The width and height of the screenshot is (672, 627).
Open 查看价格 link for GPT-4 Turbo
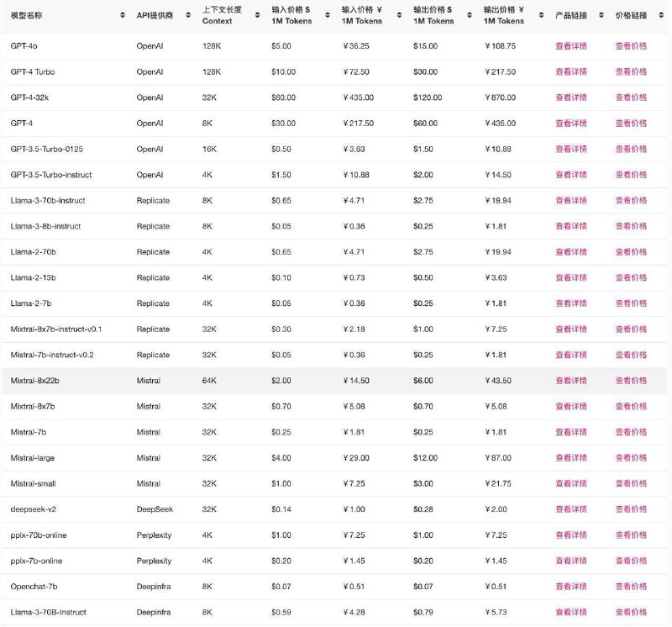(632, 71)
